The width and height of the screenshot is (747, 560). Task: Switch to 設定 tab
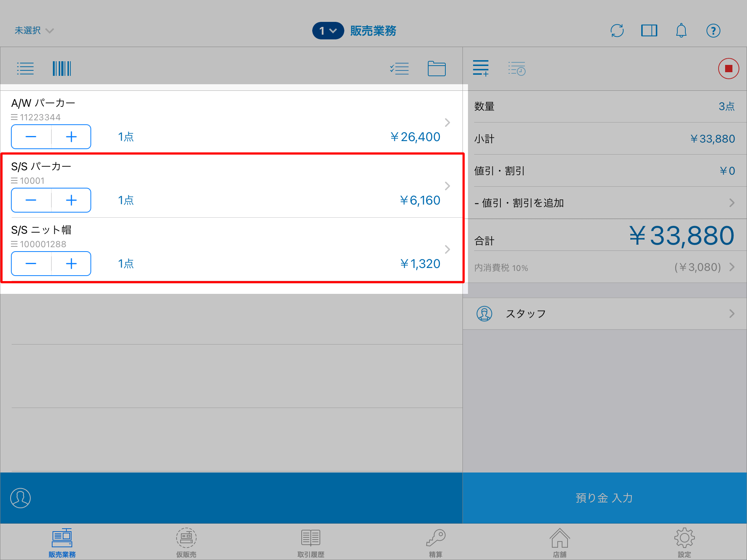[x=684, y=542]
